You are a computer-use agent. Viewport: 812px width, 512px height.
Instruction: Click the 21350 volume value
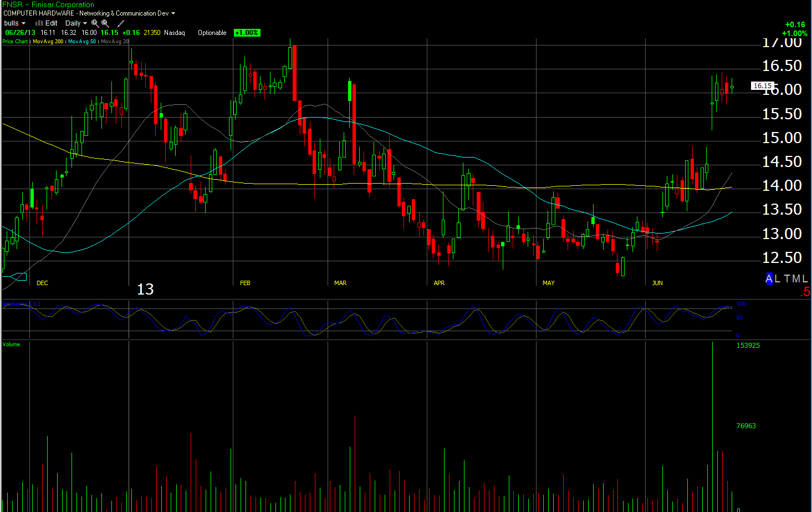click(x=152, y=33)
